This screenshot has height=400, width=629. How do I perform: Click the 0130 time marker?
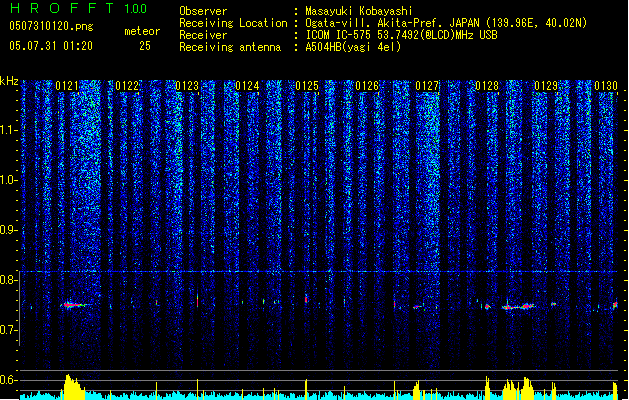tap(606, 86)
